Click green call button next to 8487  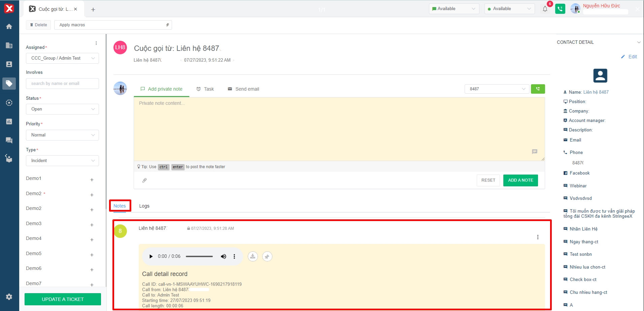pyautogui.click(x=538, y=89)
